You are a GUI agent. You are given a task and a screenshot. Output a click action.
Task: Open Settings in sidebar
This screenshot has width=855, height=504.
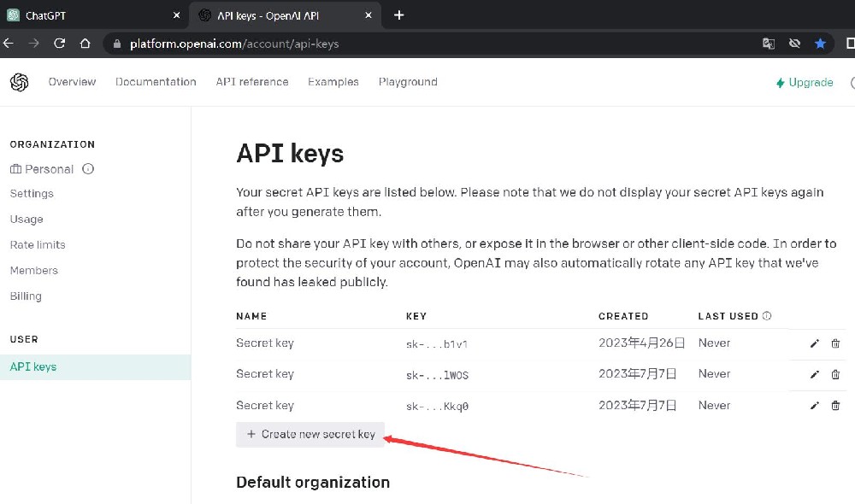coord(32,193)
